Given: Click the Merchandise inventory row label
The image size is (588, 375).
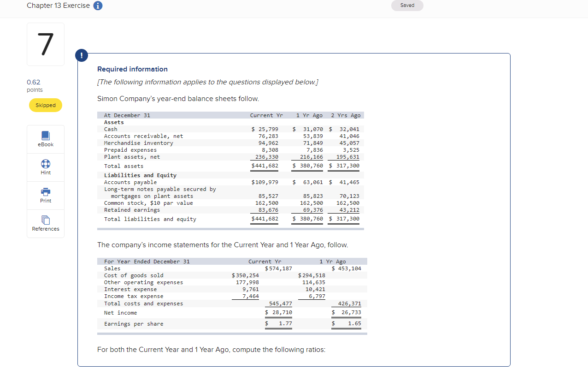Looking at the screenshot, I should coord(138,143).
